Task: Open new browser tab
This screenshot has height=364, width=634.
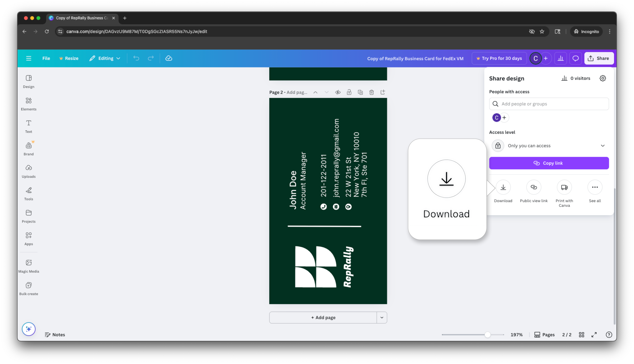Action: point(125,18)
